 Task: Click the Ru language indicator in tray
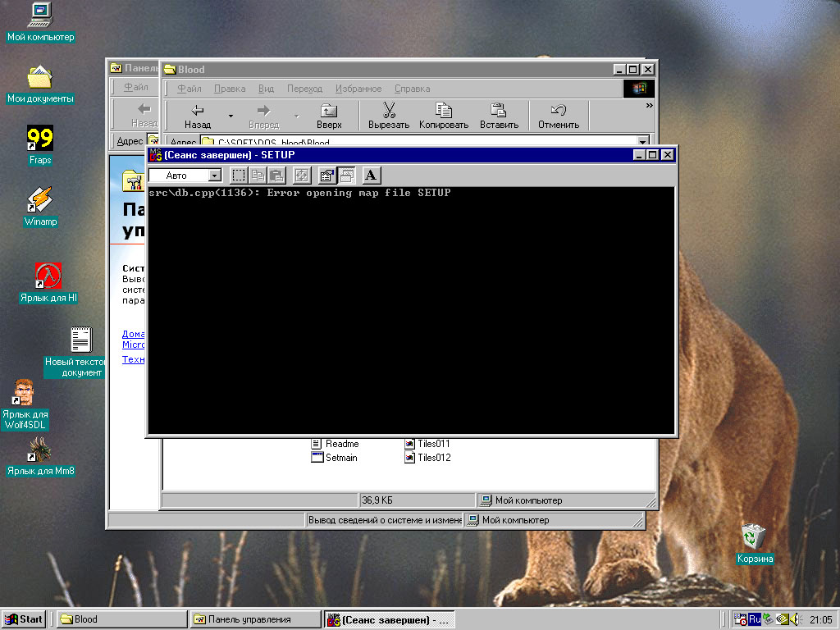pyautogui.click(x=754, y=619)
